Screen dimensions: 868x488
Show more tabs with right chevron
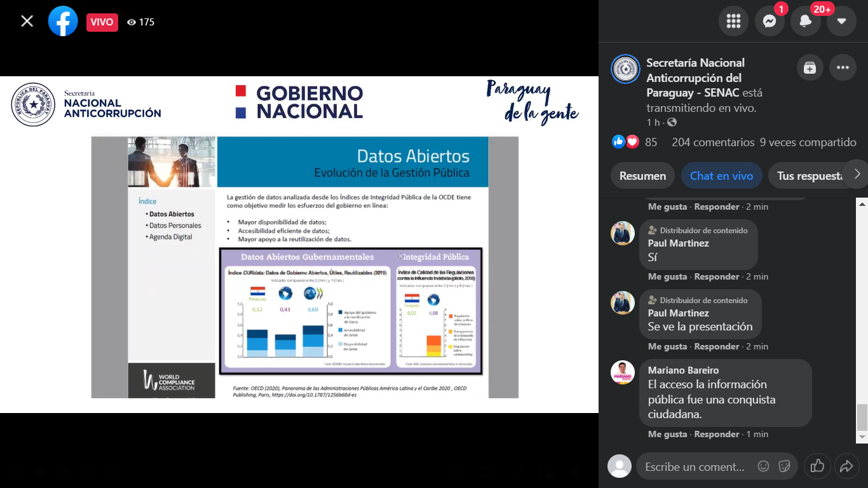tap(857, 174)
